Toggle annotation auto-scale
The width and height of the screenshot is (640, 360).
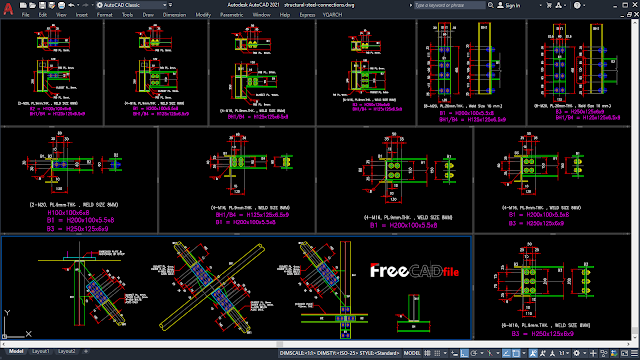tap(542, 353)
